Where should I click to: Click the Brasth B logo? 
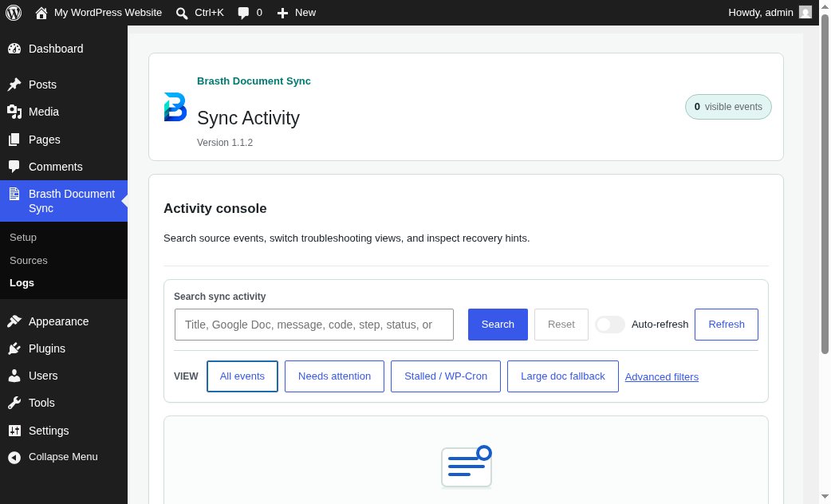175,107
